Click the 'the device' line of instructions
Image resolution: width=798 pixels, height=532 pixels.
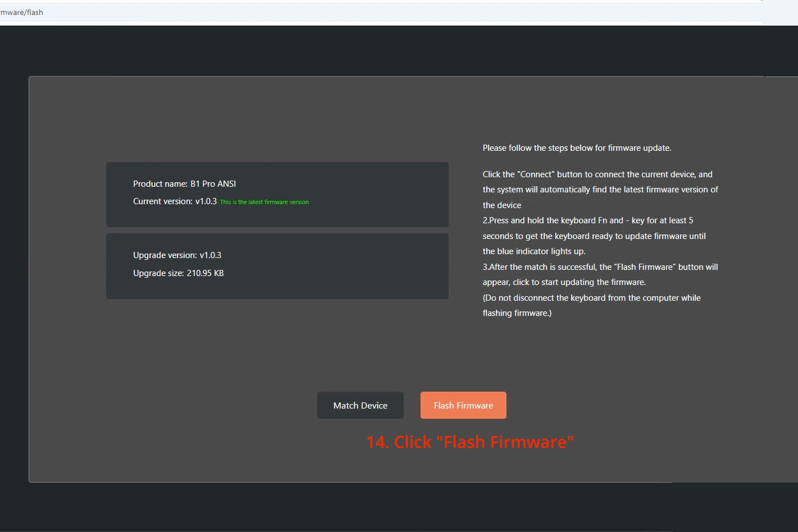(502, 205)
